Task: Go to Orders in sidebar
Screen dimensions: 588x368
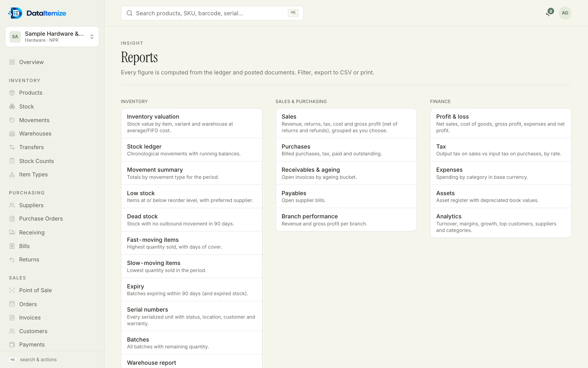Action: (28, 304)
